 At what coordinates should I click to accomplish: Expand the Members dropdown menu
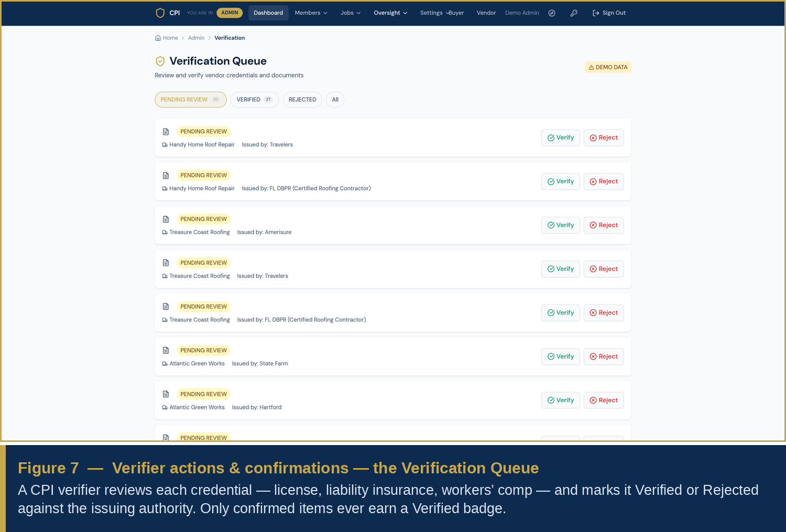[311, 13]
